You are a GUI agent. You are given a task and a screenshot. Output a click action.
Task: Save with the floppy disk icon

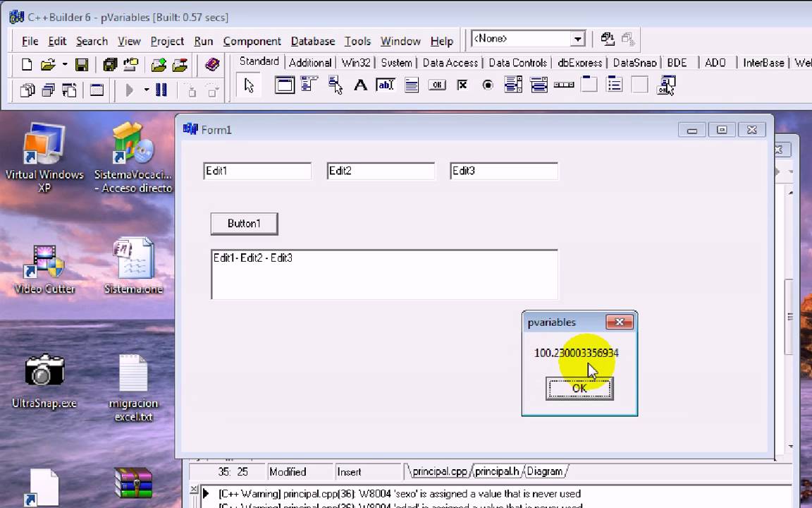pos(82,65)
